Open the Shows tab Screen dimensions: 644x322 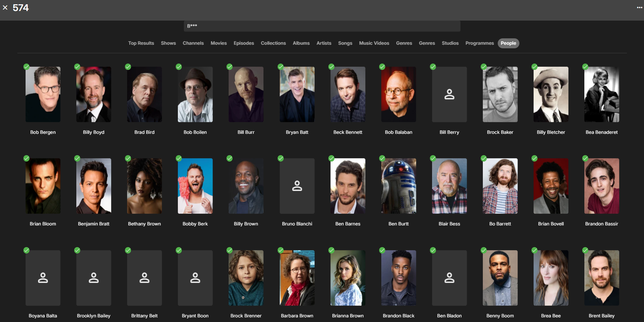168,43
